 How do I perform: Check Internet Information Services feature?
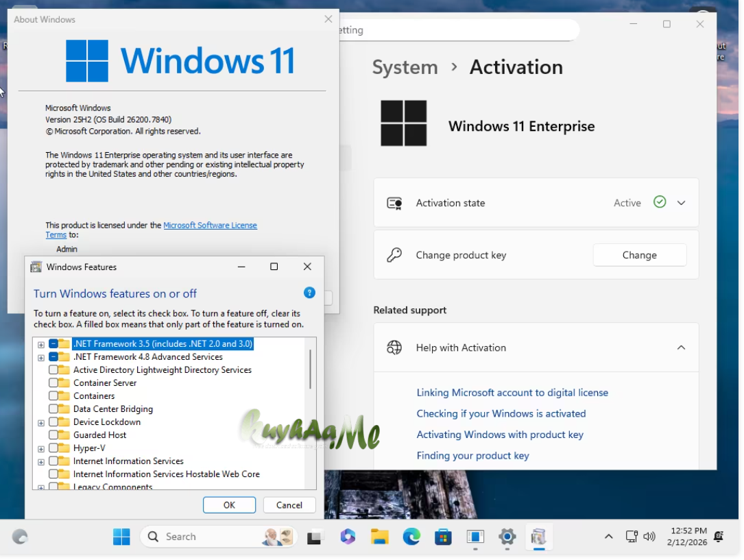pos(53,461)
